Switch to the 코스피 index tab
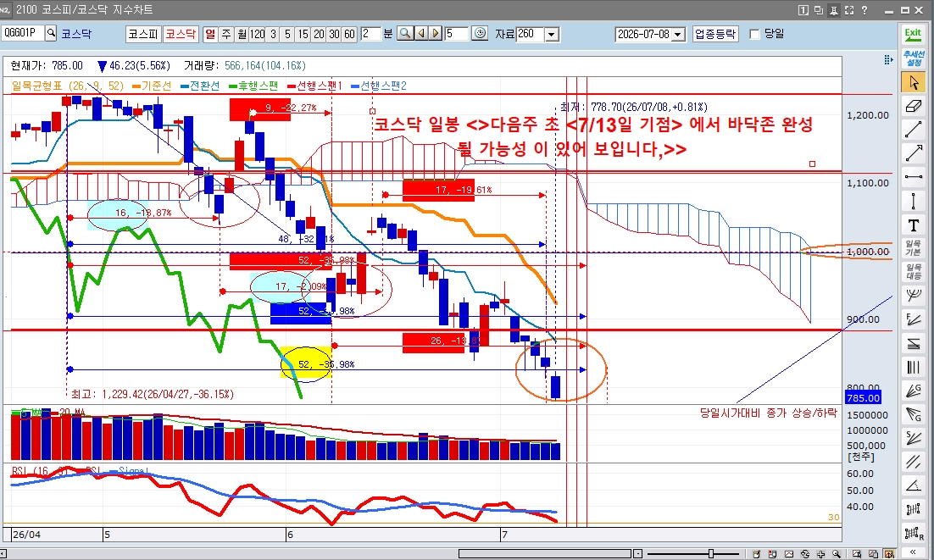Viewport: 934px width, 560px height. [143, 34]
